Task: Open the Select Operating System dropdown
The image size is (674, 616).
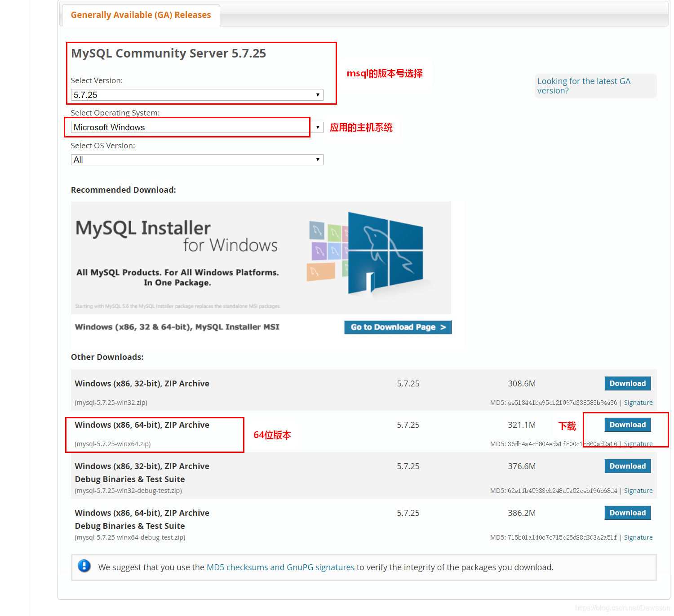Action: (197, 127)
